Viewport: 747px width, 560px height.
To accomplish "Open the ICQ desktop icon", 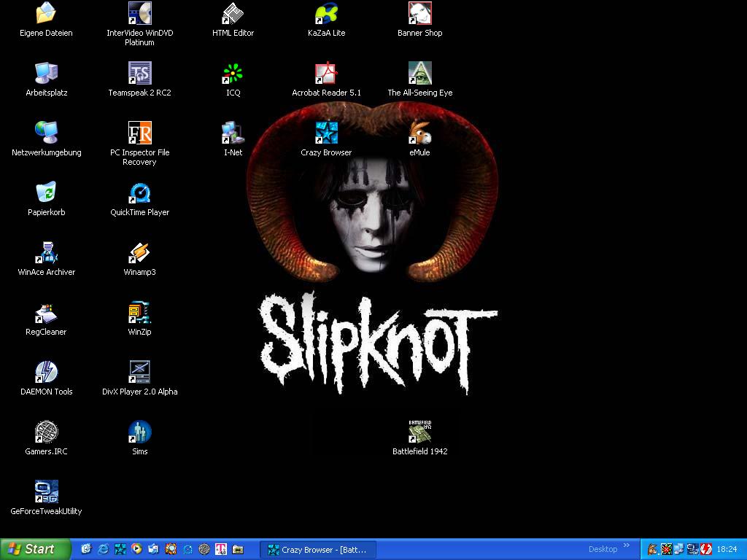I will pyautogui.click(x=233, y=74).
